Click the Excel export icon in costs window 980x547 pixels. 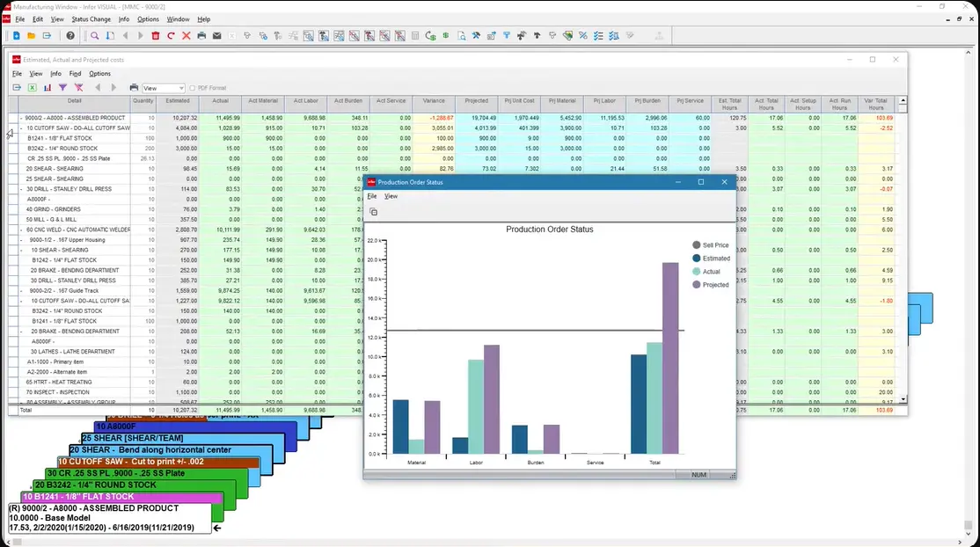click(x=32, y=88)
